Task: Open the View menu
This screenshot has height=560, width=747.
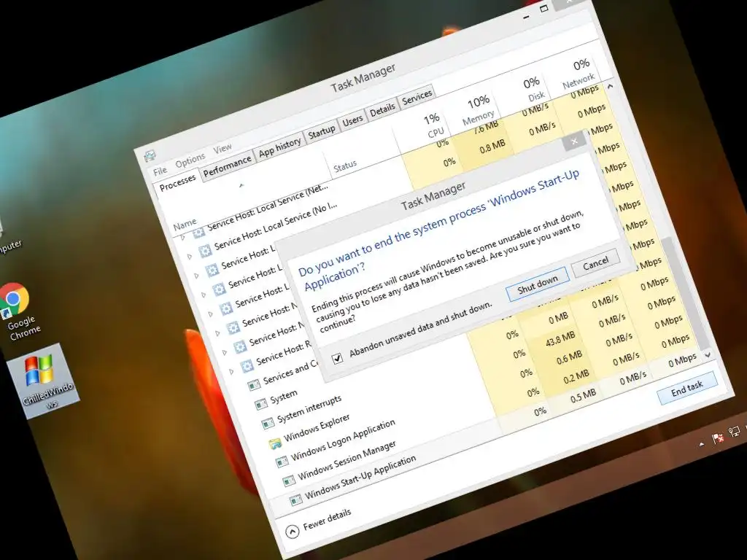Action: point(222,149)
